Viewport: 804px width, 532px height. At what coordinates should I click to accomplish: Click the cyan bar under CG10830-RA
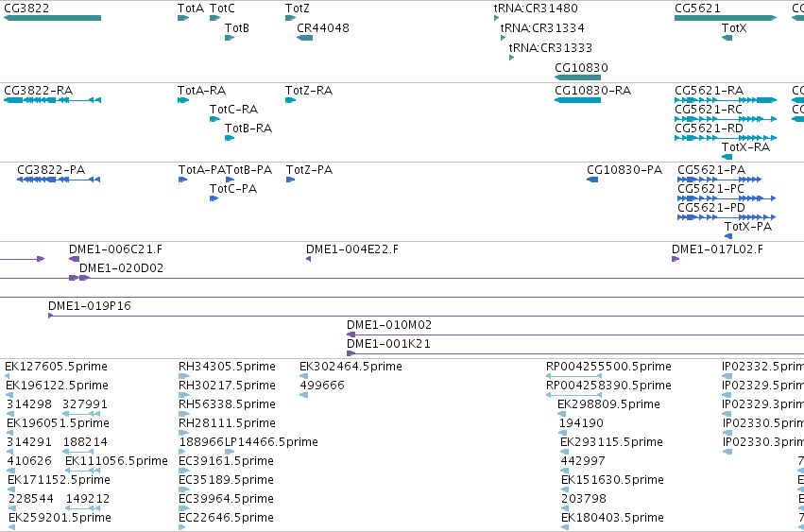tap(578, 100)
